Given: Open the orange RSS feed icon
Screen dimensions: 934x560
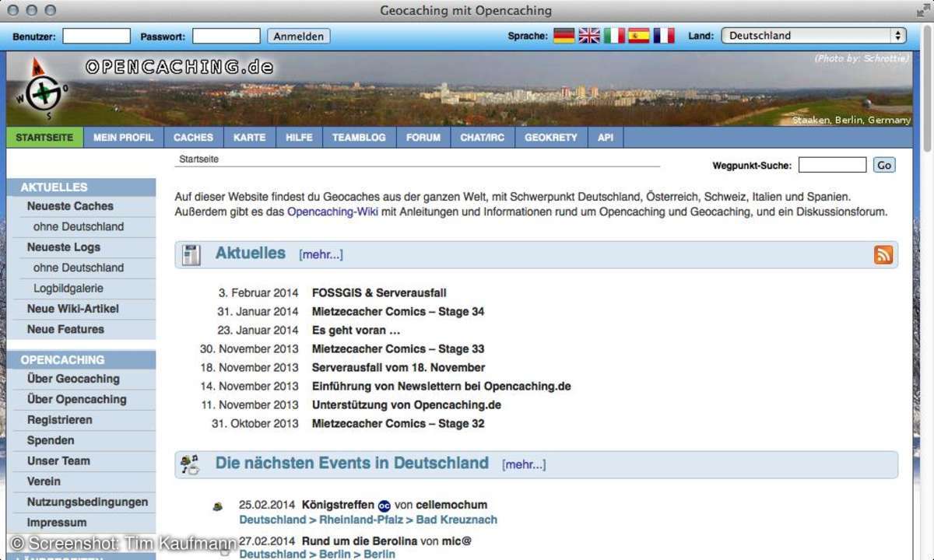Looking at the screenshot, I should 883,254.
